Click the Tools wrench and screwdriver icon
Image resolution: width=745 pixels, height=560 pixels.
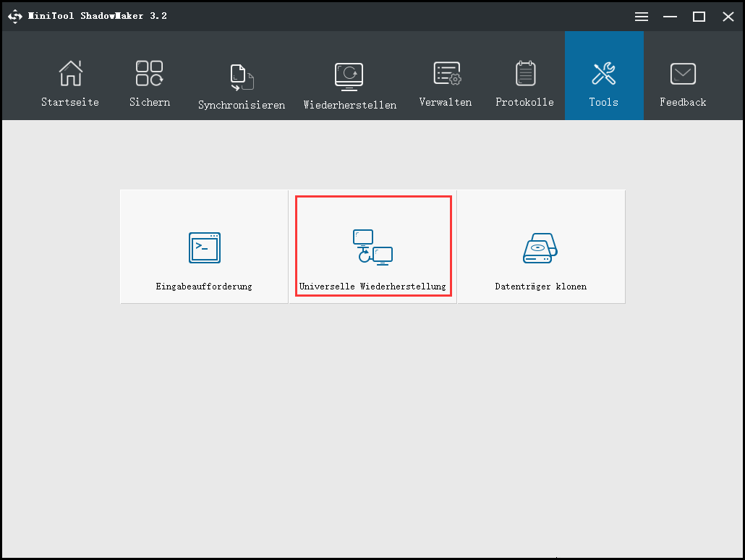(603, 74)
